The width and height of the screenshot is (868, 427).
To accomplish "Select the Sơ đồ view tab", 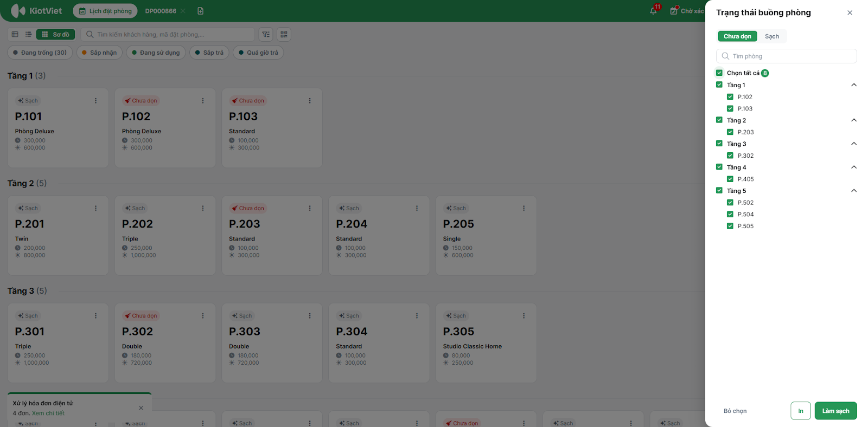I will (56, 34).
